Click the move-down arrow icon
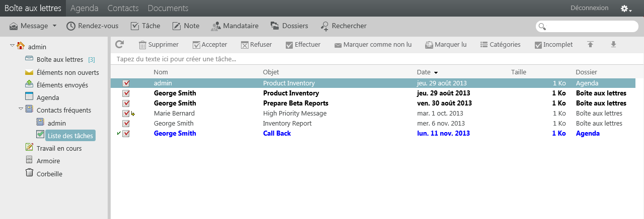644x219 pixels. click(x=613, y=44)
